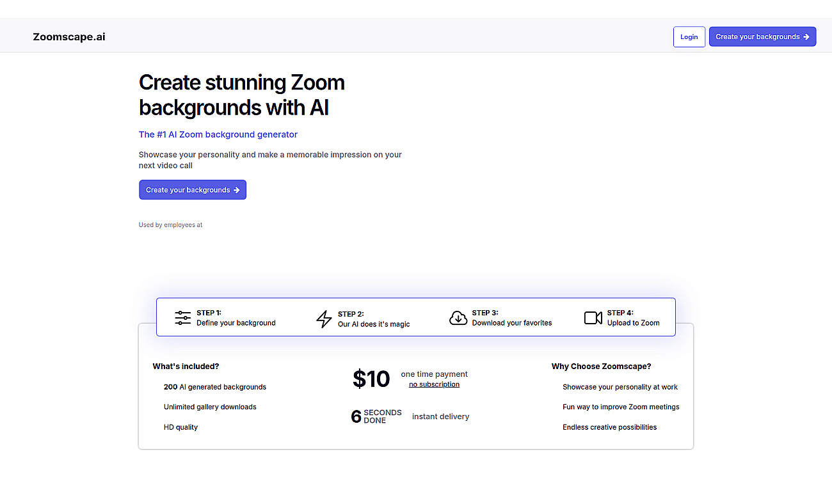This screenshot has width=832, height=504.
Task: Click the sliders icon for Step 1
Action: (x=183, y=318)
